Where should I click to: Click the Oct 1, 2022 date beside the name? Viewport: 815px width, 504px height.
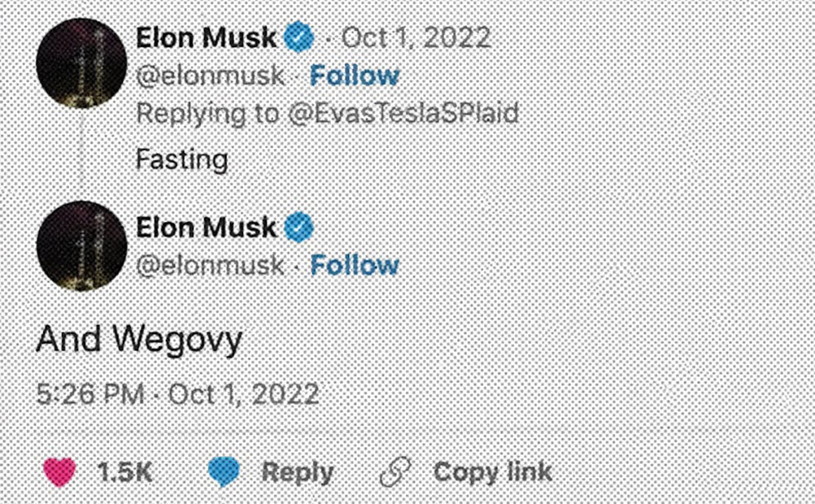pyautogui.click(x=416, y=37)
